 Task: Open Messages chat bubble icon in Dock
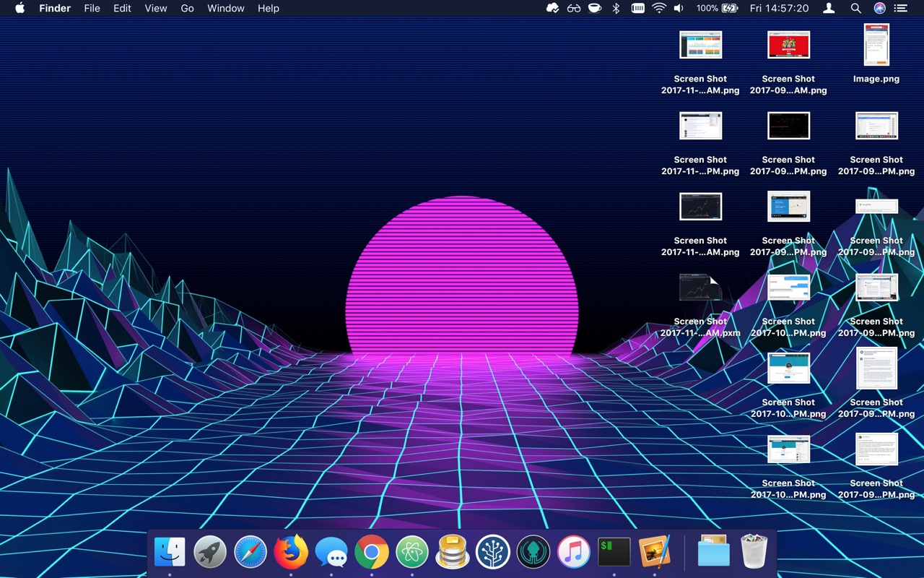[x=331, y=553]
